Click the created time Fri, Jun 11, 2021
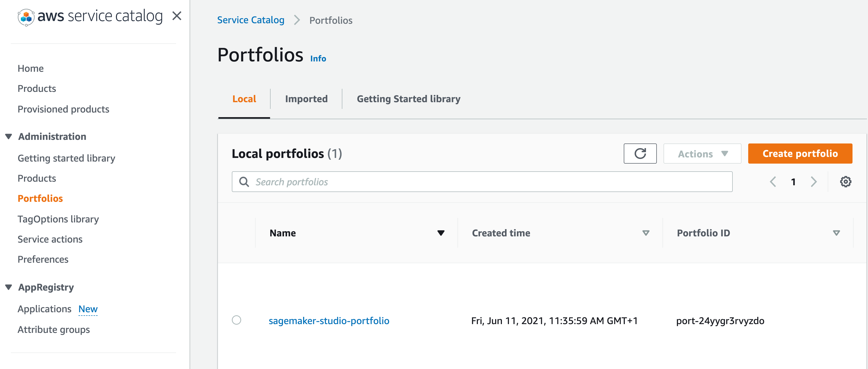 coord(554,321)
